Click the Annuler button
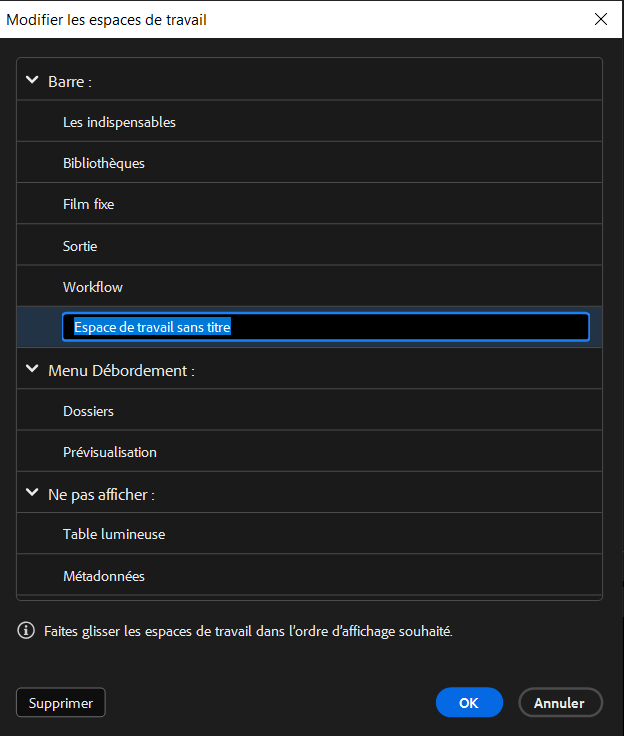This screenshot has height=736, width=624. (559, 703)
